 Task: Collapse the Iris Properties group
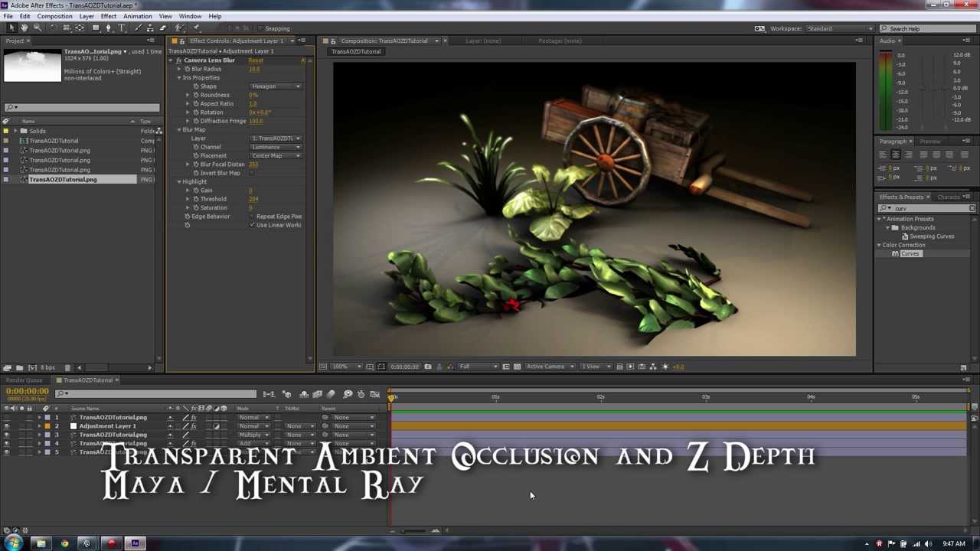pos(179,77)
